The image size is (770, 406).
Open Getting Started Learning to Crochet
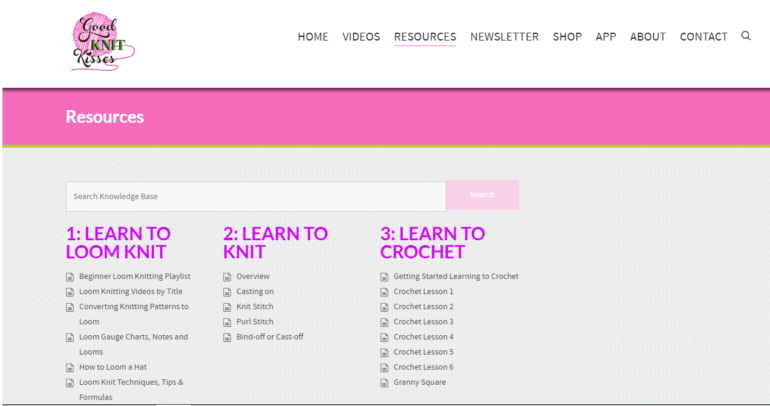(456, 276)
